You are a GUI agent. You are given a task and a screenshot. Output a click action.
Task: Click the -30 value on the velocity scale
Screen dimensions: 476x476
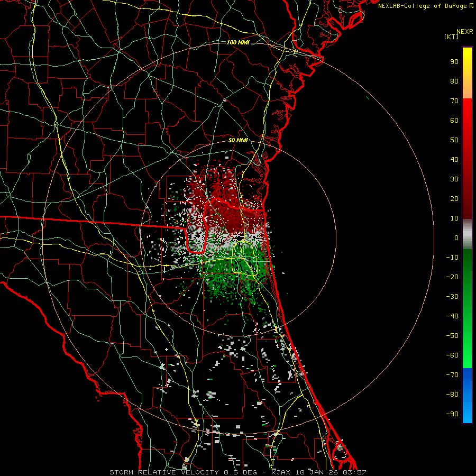[452, 297]
